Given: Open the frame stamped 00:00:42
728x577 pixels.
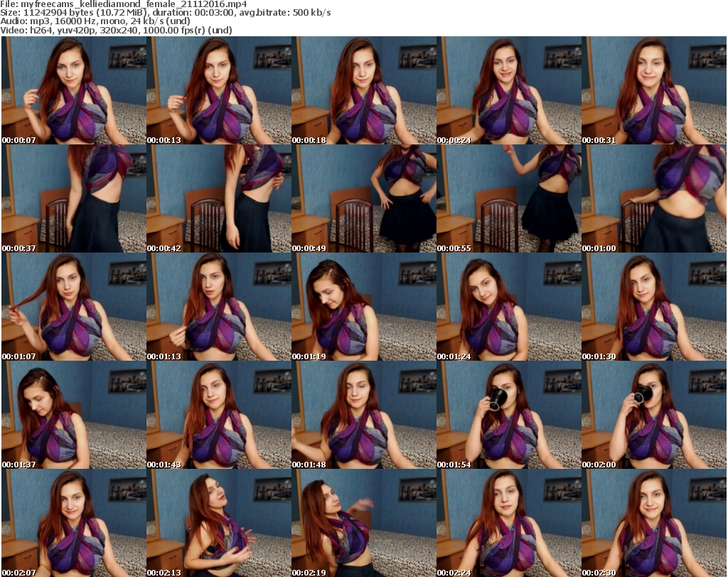Looking at the screenshot, I should (219, 198).
